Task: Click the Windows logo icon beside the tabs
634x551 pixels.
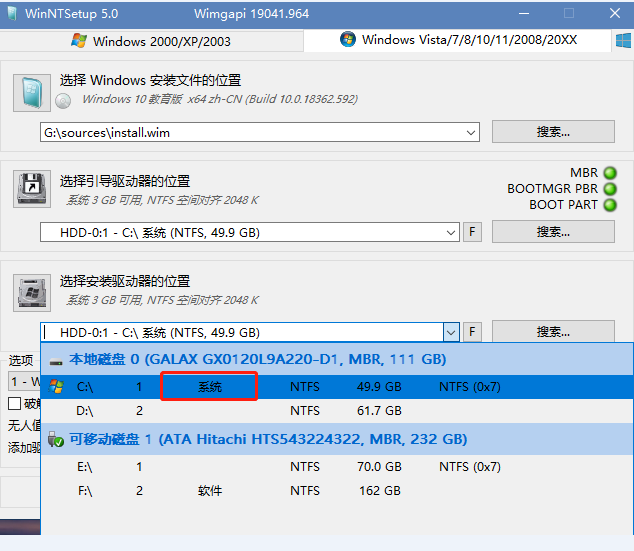Action: [x=623, y=41]
